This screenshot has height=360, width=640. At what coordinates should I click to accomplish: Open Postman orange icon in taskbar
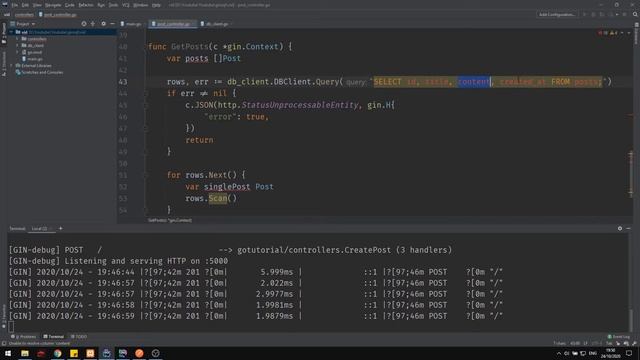pyautogui.click(x=139, y=353)
